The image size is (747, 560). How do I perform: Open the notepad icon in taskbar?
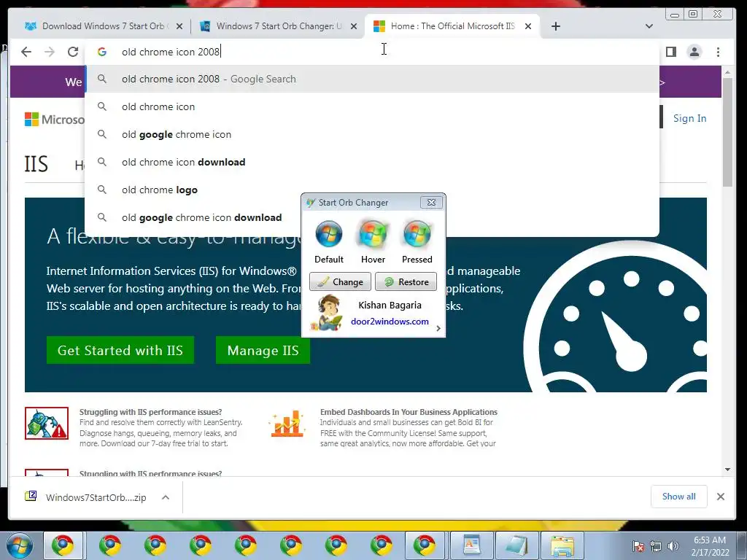[x=517, y=545]
